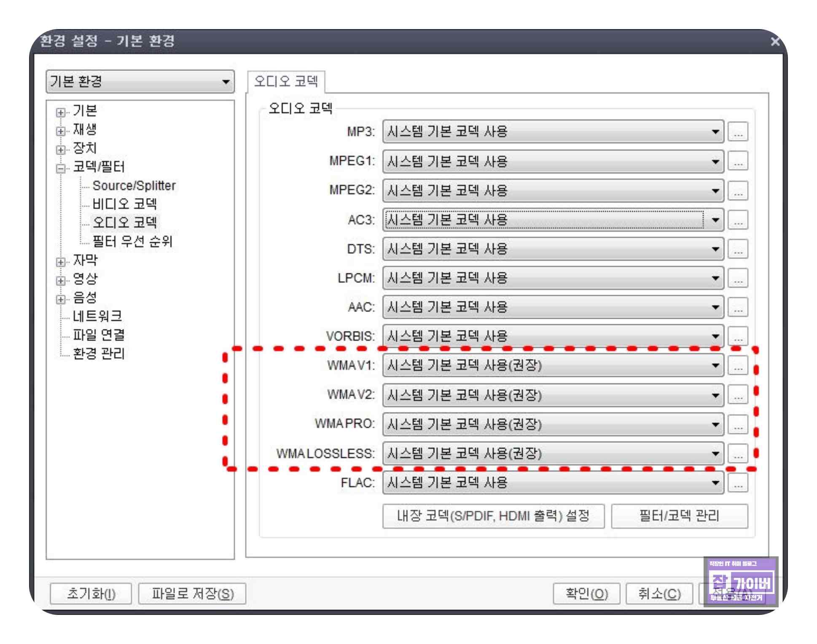Image resolution: width=817 pixels, height=644 pixels.
Task: Click the 필터/코덱 관리 button
Action: click(679, 516)
